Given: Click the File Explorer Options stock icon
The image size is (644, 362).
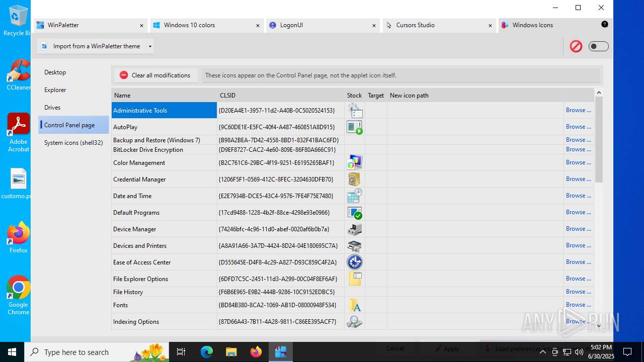Looking at the screenshot, I should tap(355, 279).
